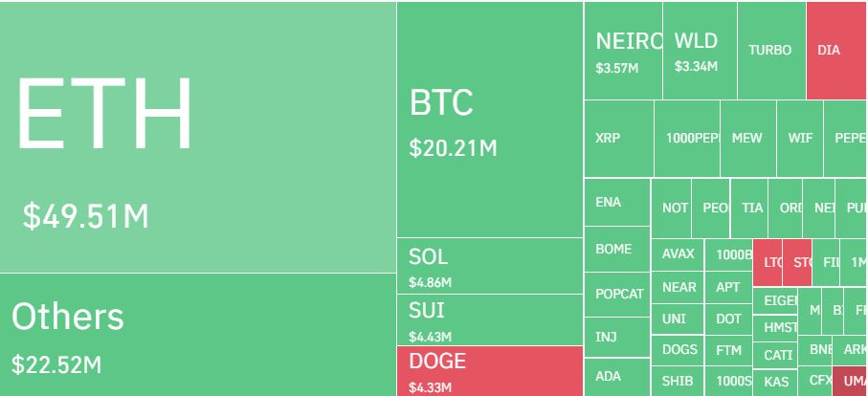This screenshot has width=868, height=396.
Task: Open the POPCAT tile
Action: point(616,295)
